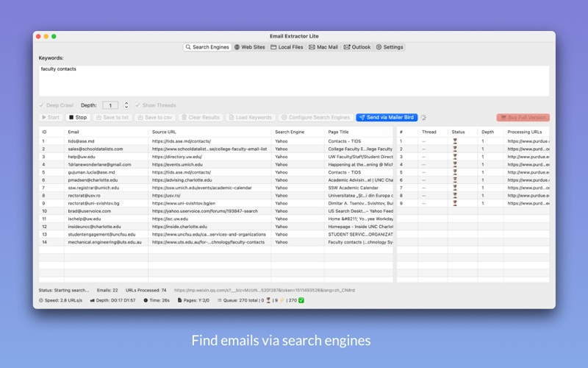Image resolution: width=588 pixels, height=368 pixels.
Task: Click Buy Full Version
Action: (x=523, y=118)
